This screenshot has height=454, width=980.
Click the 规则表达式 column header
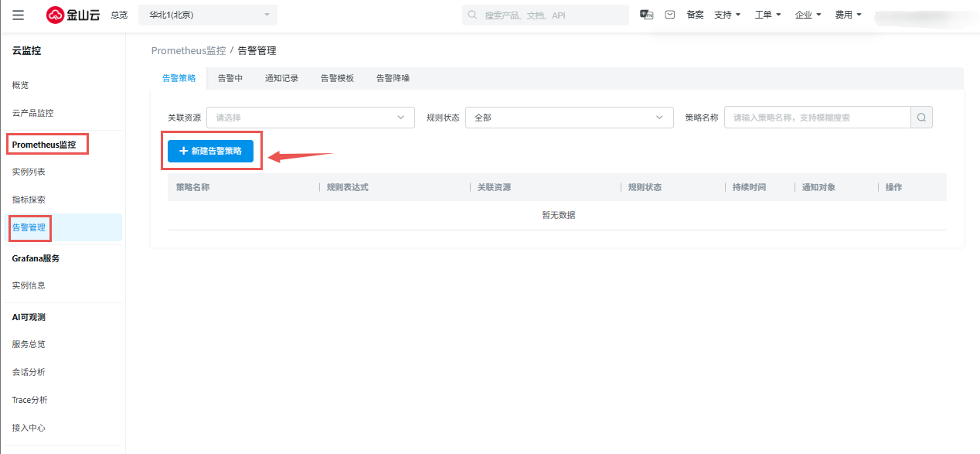click(x=348, y=187)
